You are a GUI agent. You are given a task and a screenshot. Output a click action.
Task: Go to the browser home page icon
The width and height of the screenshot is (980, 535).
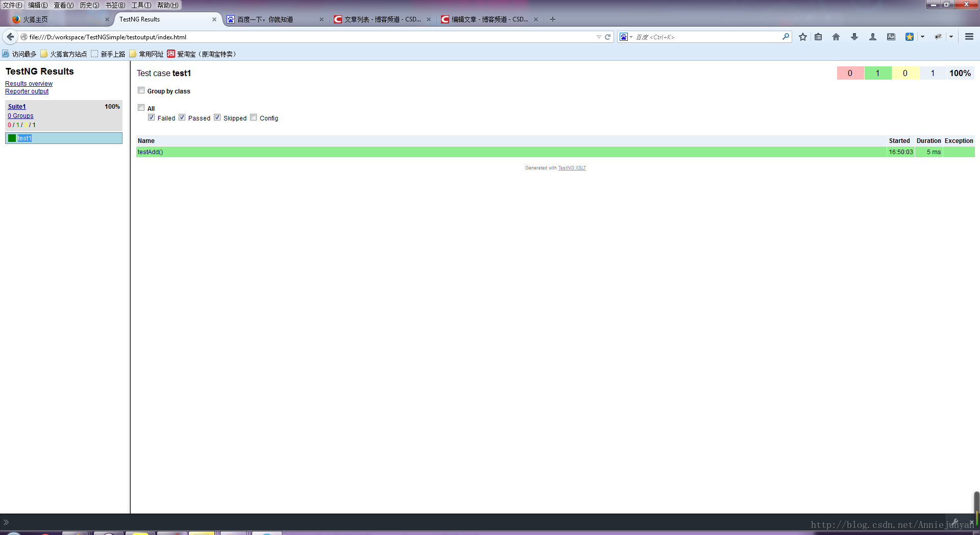click(x=836, y=37)
